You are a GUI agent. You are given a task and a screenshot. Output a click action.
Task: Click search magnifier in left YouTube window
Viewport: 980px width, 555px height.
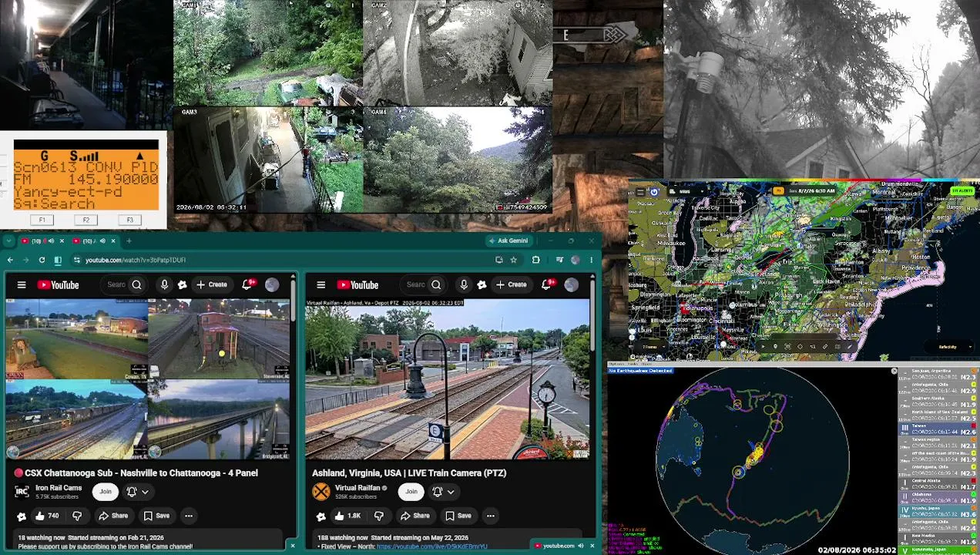coord(136,285)
